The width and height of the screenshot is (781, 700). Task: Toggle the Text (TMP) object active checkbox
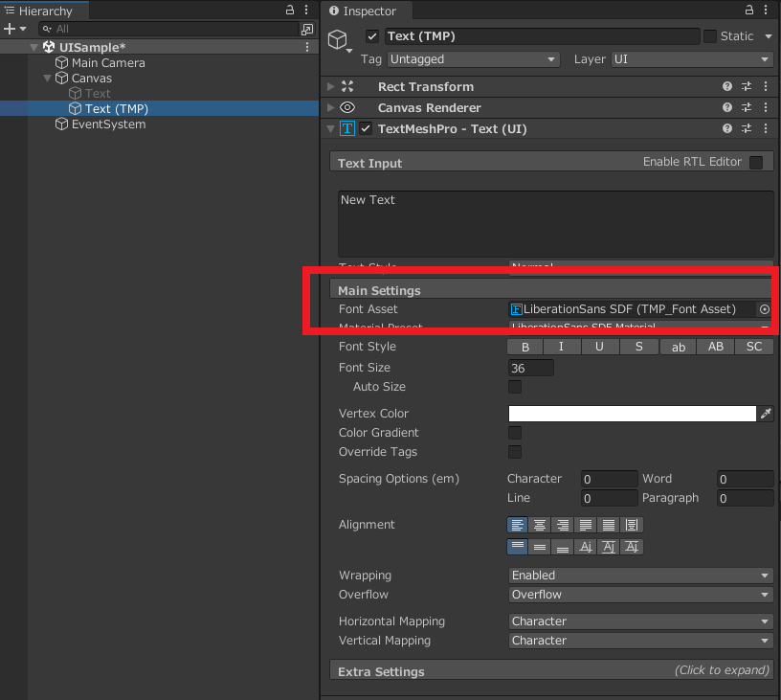pos(372,36)
